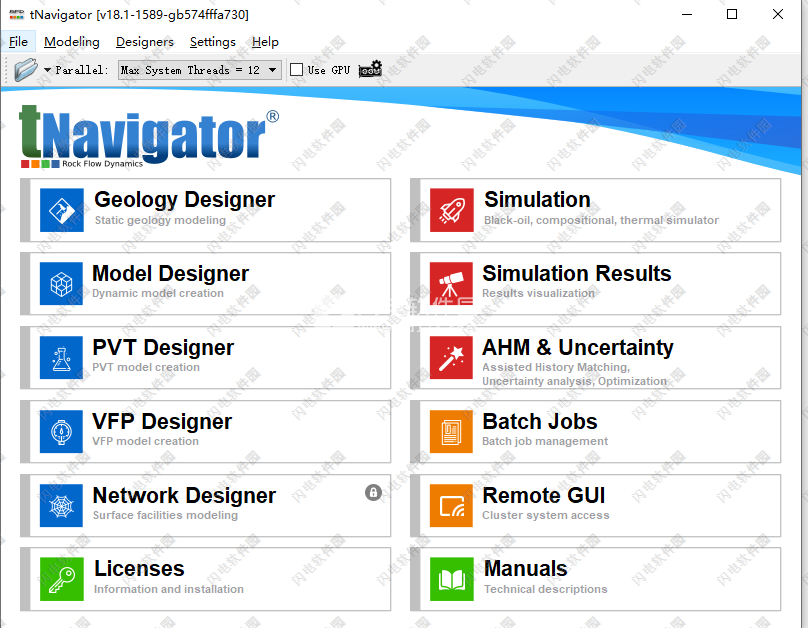
Task: Click 'Surface facilities modeling' subtitle
Action: (x=165, y=515)
